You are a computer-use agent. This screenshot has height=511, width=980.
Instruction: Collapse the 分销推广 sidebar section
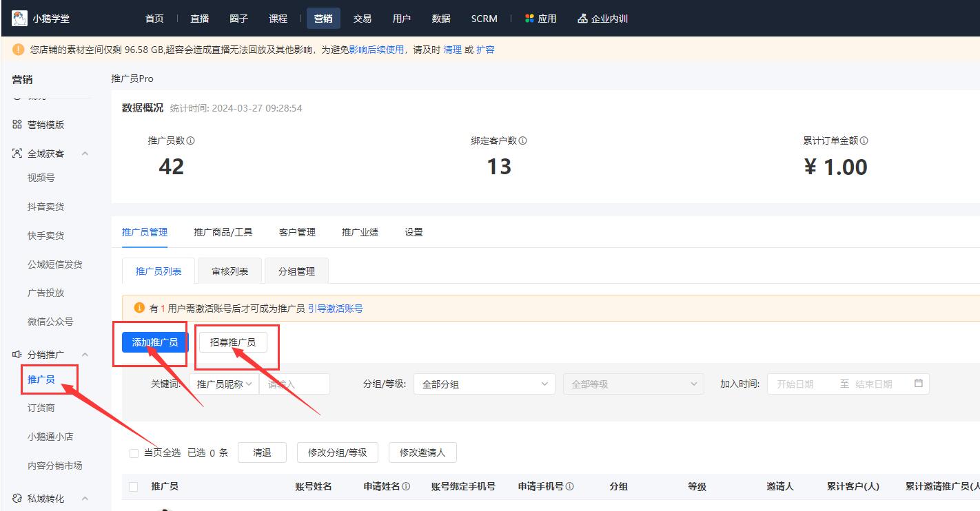[x=85, y=355]
